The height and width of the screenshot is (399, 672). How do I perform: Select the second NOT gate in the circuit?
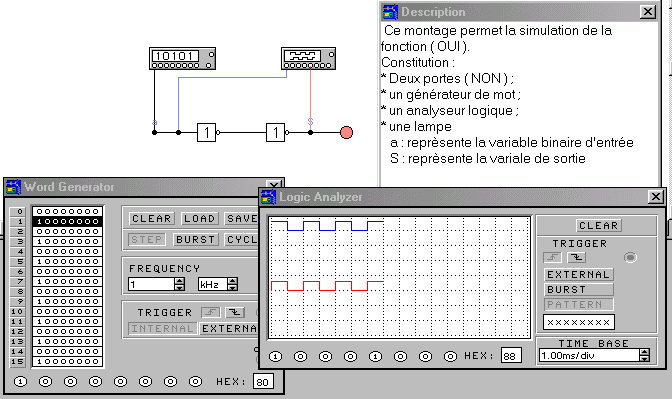tap(277, 132)
